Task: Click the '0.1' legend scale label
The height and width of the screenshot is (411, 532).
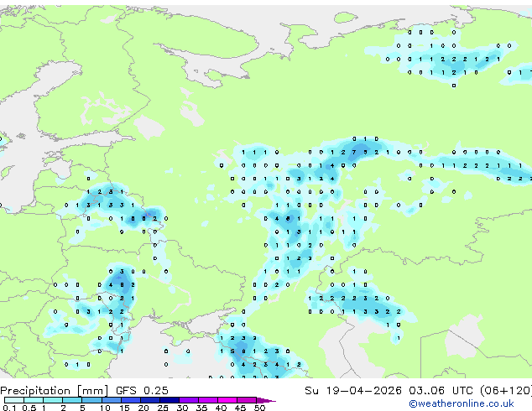Action: (x=9, y=408)
